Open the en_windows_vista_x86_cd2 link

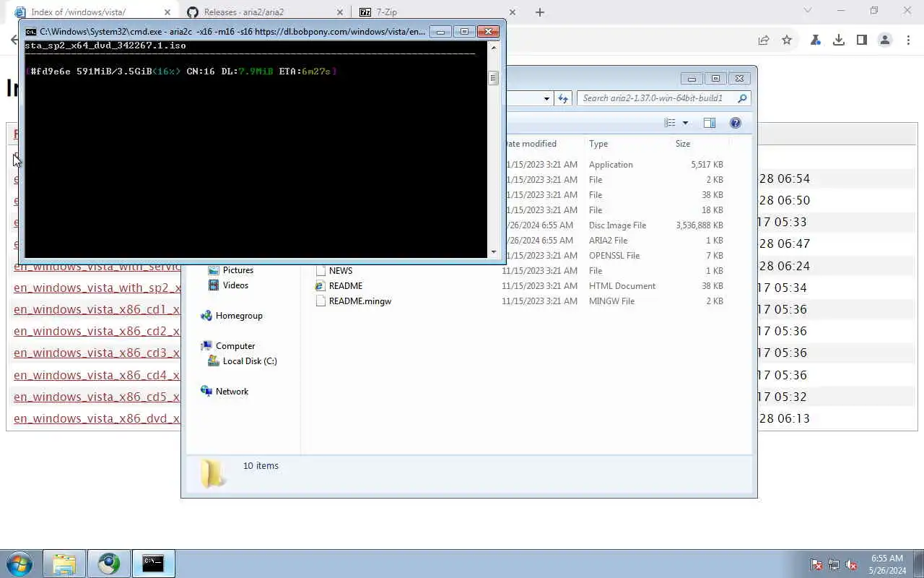coord(97,331)
